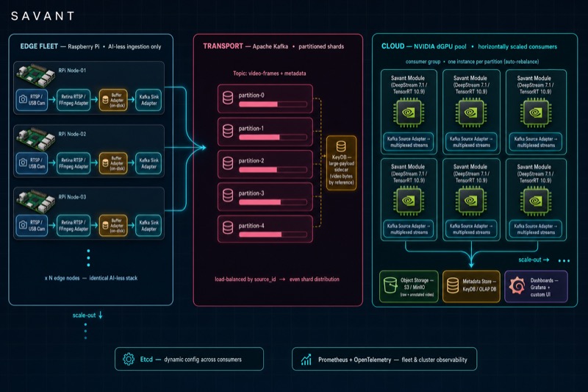Click the 'partition-3' label
Screen dimensions: 588x392
tap(251, 193)
